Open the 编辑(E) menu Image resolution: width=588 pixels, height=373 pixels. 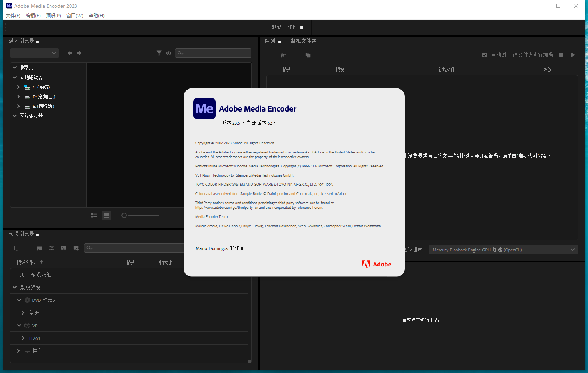tap(33, 16)
